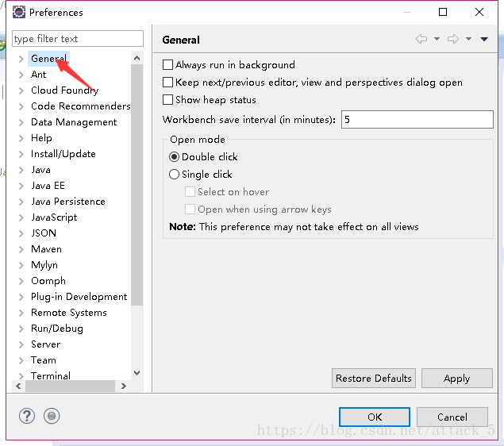This screenshot has height=446, width=504.
Task: Enable Always run in background
Action: [167, 64]
